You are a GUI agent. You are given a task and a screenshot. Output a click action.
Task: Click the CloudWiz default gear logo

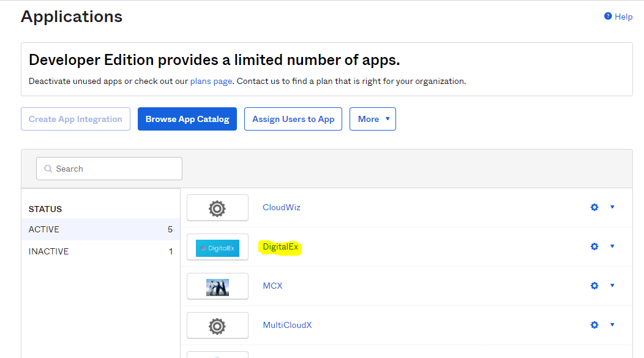(x=217, y=208)
